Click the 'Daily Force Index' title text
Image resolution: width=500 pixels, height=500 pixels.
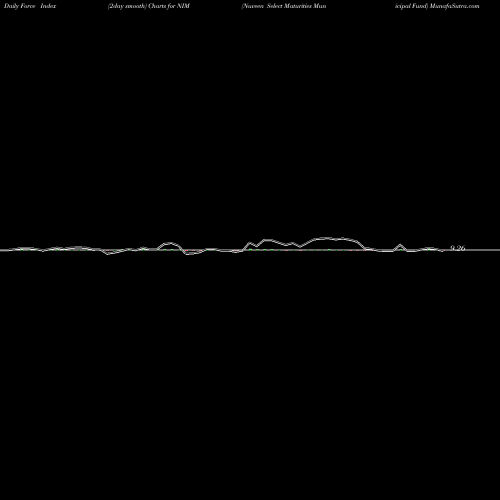tap(30, 6)
